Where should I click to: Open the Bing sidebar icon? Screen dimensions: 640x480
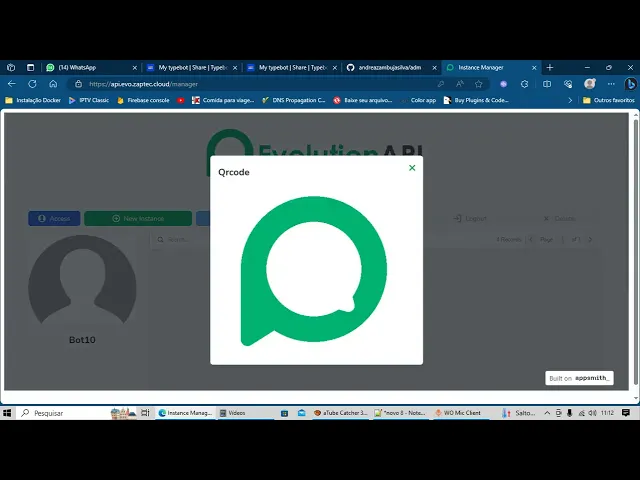click(631, 84)
